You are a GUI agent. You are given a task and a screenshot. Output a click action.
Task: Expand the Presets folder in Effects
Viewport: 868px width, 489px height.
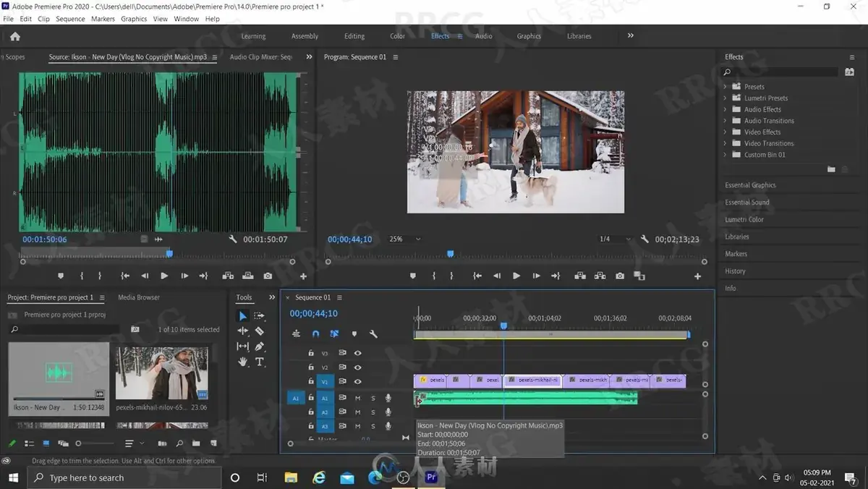pos(726,87)
